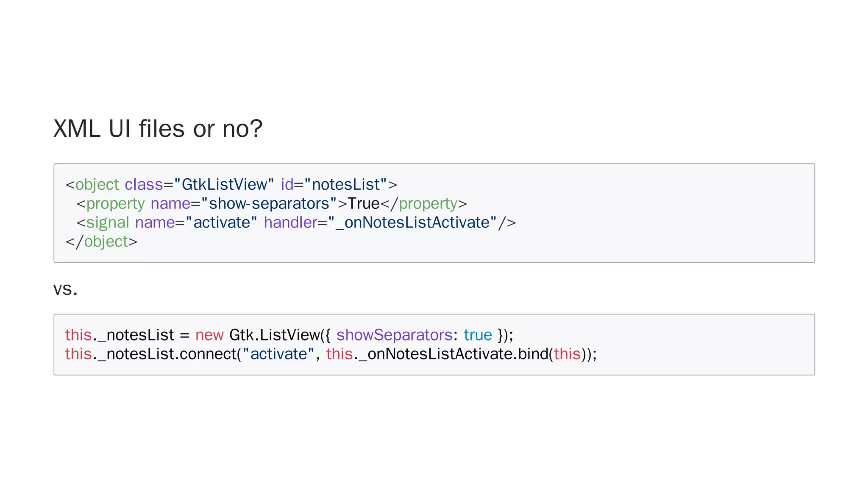Click the closing '</property>' tag
868x488 pixels.
pos(424,204)
